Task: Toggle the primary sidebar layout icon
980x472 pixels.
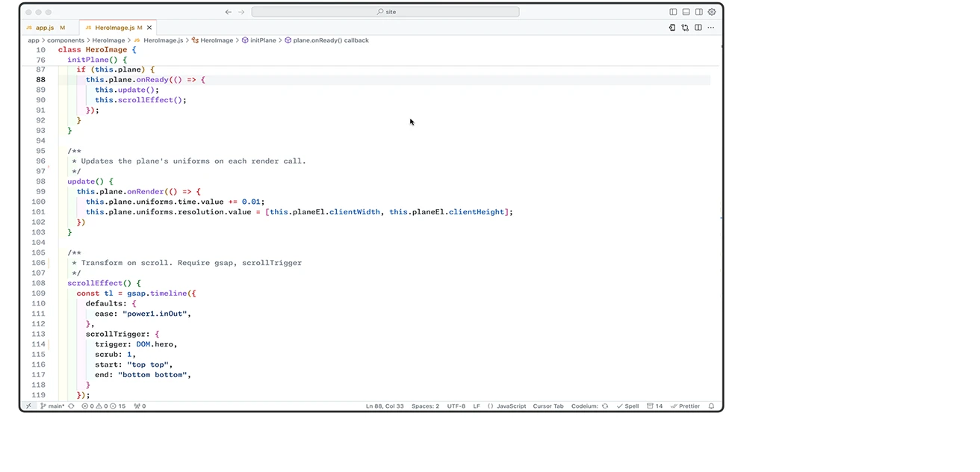Action: click(673, 12)
